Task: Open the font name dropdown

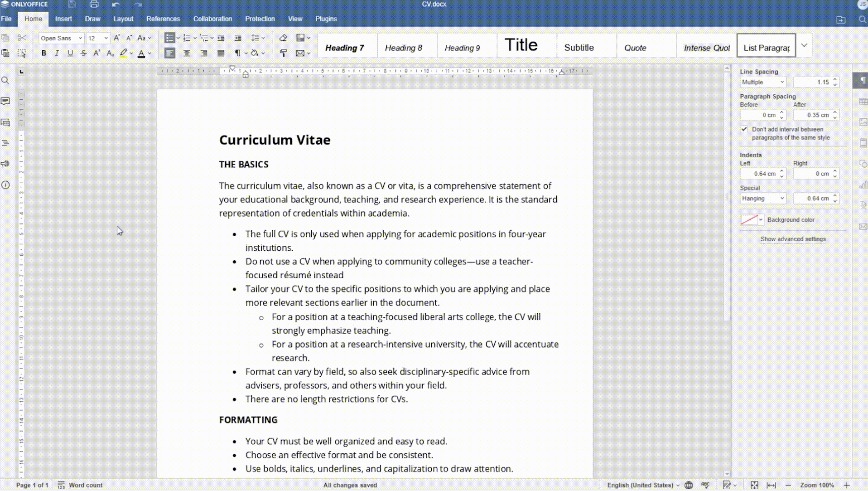Action: point(80,39)
